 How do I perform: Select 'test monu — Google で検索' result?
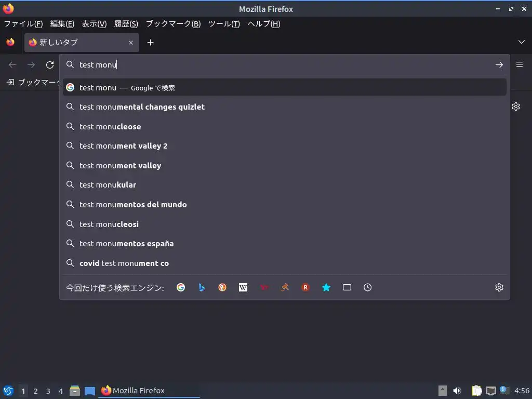pyautogui.click(x=285, y=87)
